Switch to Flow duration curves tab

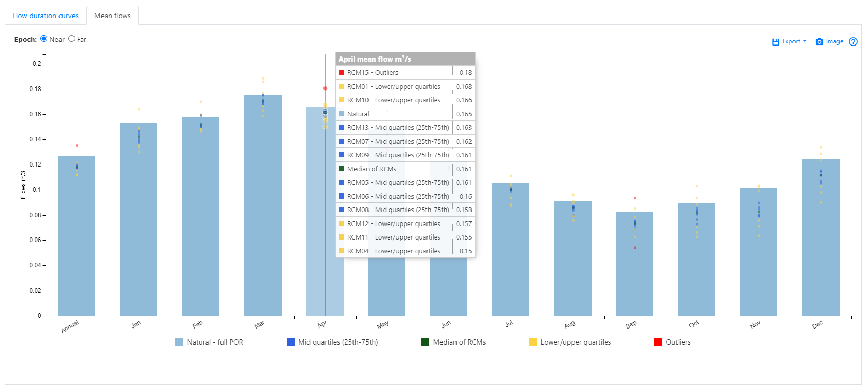(46, 16)
